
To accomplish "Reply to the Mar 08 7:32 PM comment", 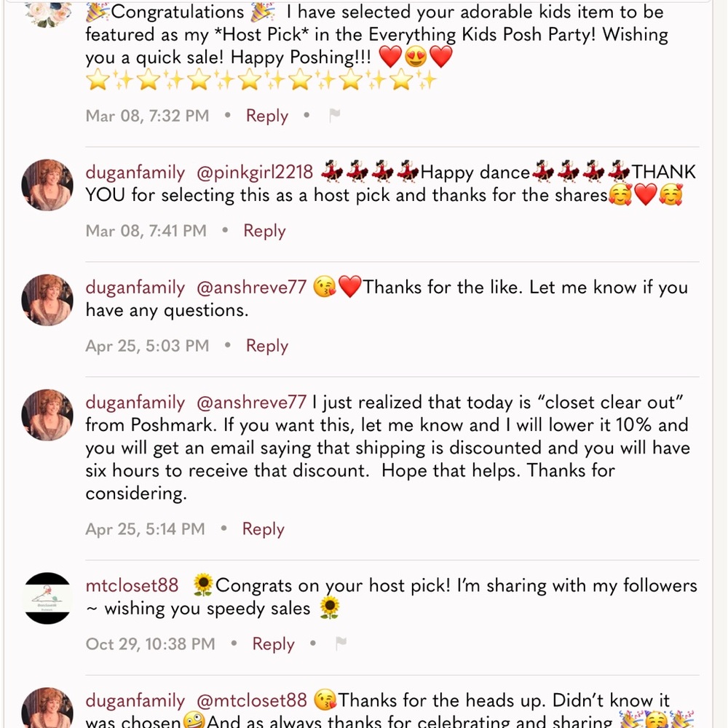I will tap(267, 116).
